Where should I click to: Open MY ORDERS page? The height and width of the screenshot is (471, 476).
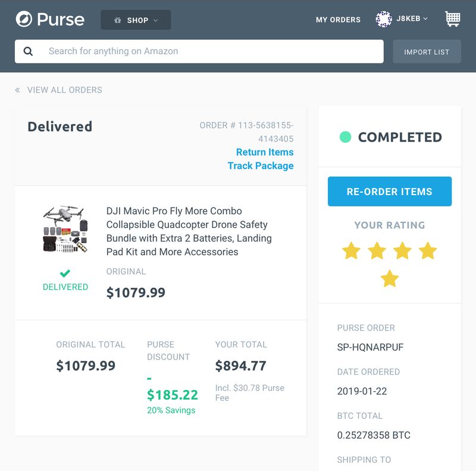point(338,20)
